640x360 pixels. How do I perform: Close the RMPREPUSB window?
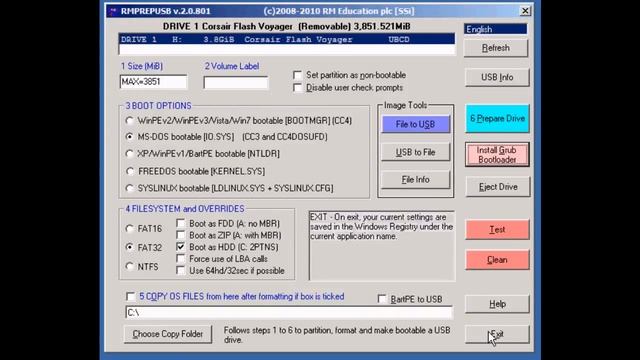525,11
